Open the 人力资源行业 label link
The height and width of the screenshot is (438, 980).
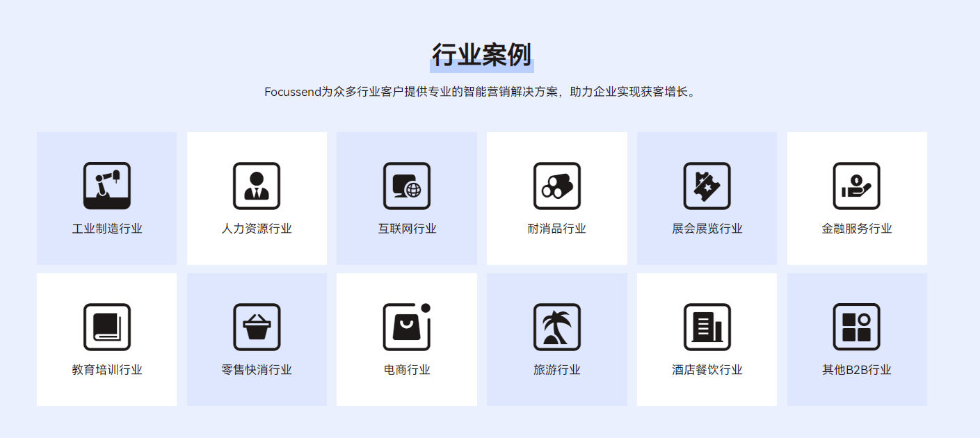(x=257, y=229)
